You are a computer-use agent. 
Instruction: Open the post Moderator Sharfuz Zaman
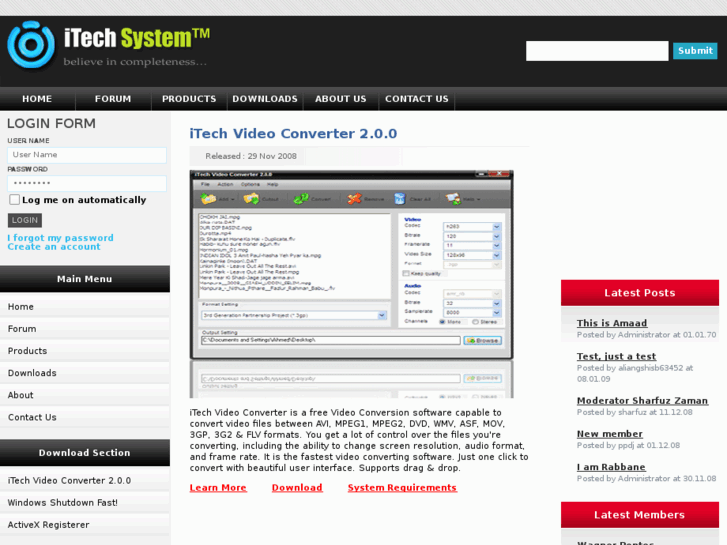642,400
